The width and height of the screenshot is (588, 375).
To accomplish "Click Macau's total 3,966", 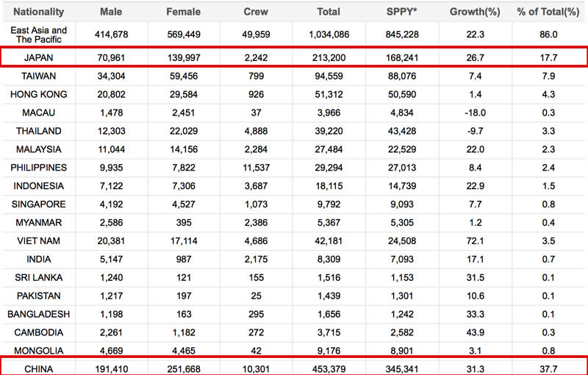I will pos(329,113).
